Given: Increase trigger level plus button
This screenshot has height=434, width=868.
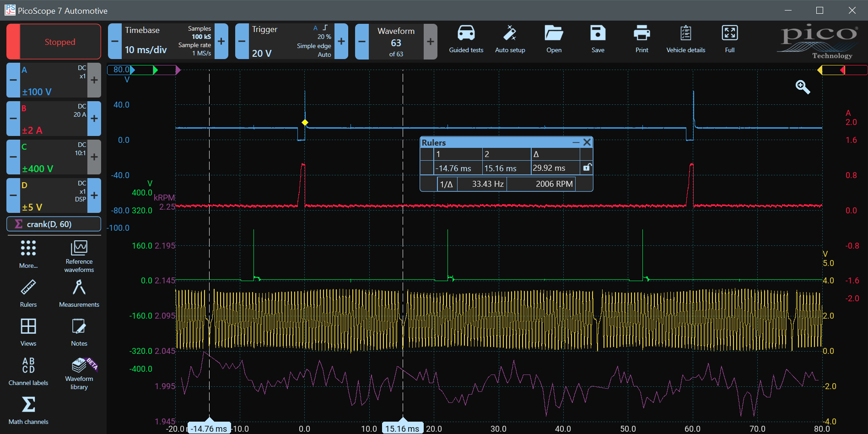Looking at the screenshot, I should [x=341, y=41].
